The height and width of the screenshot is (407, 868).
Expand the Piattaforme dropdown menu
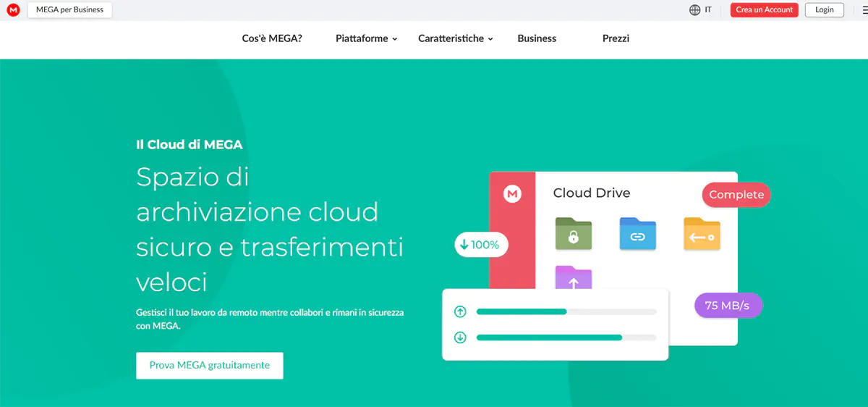[366, 39]
